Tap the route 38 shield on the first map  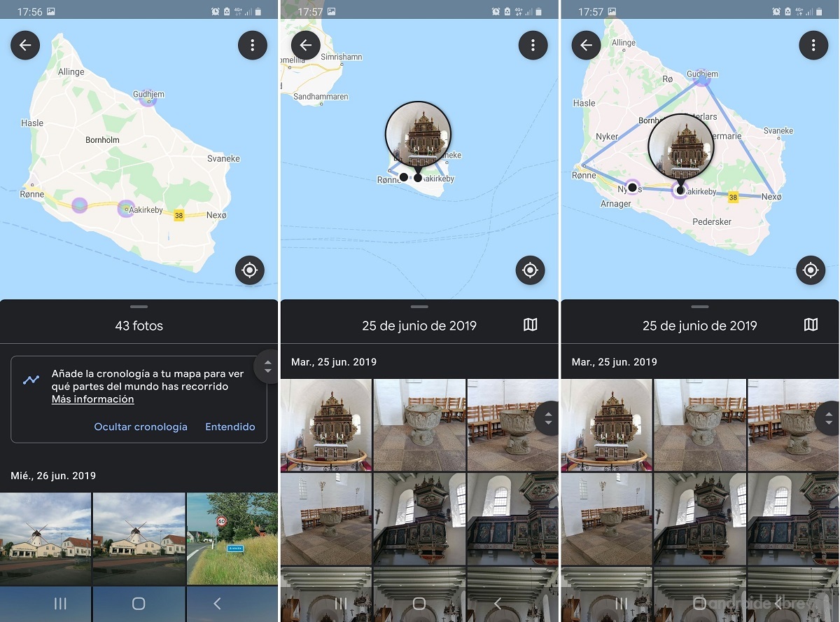(178, 216)
